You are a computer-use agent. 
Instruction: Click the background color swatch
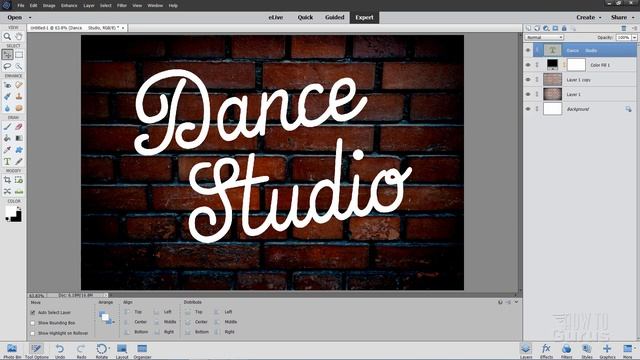click(x=17, y=217)
